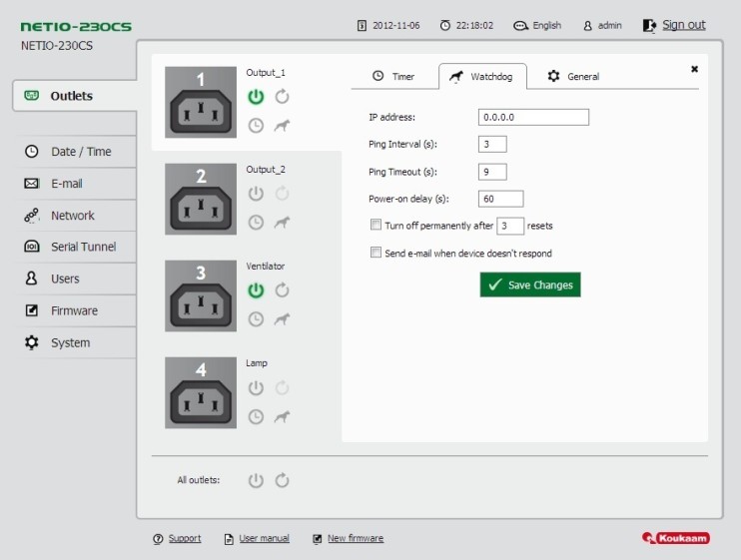Switch to the General tab

tap(573, 77)
